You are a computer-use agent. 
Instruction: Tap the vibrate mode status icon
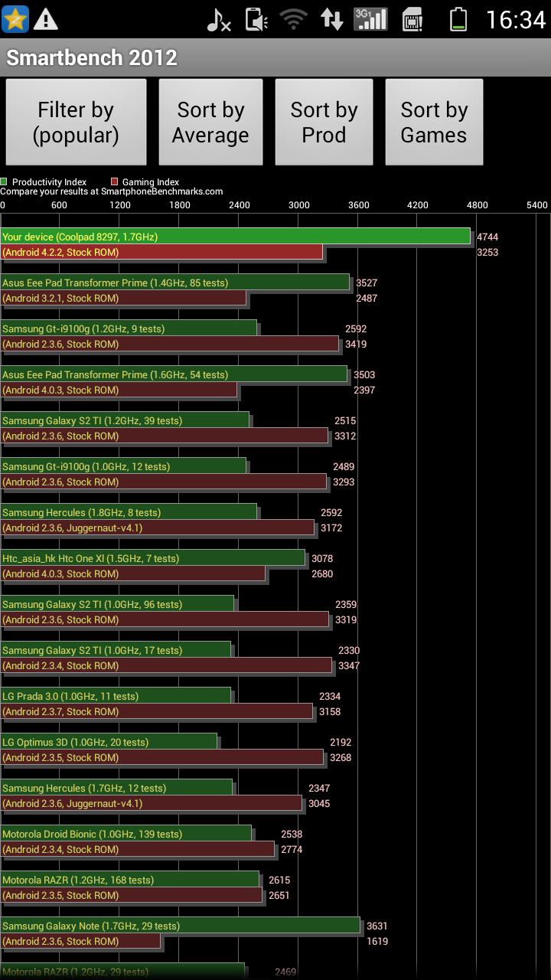pyautogui.click(x=256, y=19)
